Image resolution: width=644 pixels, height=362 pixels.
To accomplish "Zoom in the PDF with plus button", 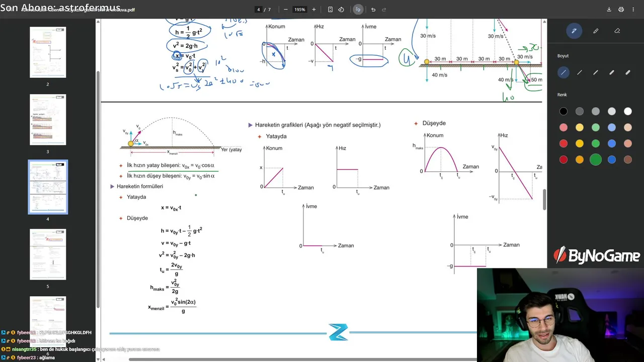I will click(314, 10).
